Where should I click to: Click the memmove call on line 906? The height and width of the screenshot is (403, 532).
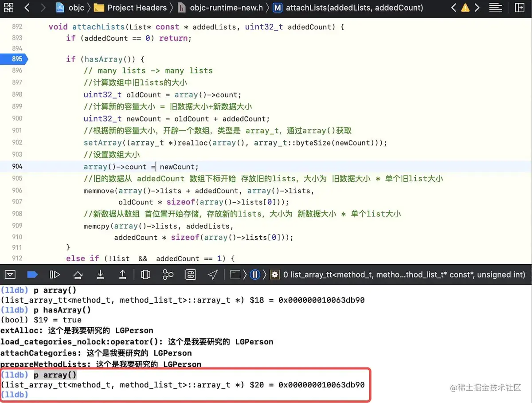[199, 191]
